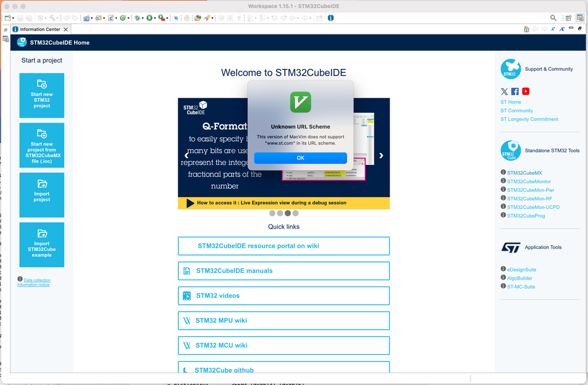Screen dimensions: 588x385
Task: Select the third carousel dot
Action: (288, 213)
